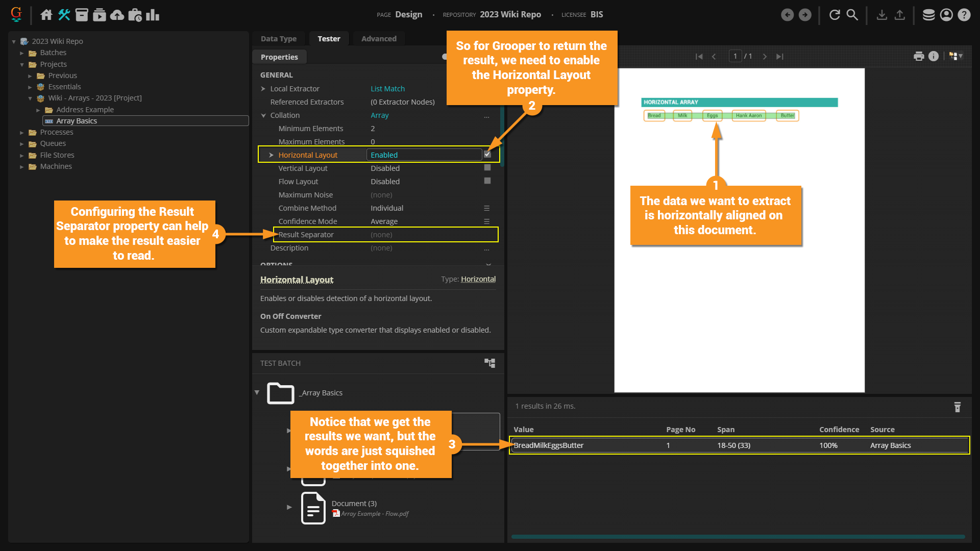
Task: Switch to the Advanced tab
Action: [x=379, y=39]
